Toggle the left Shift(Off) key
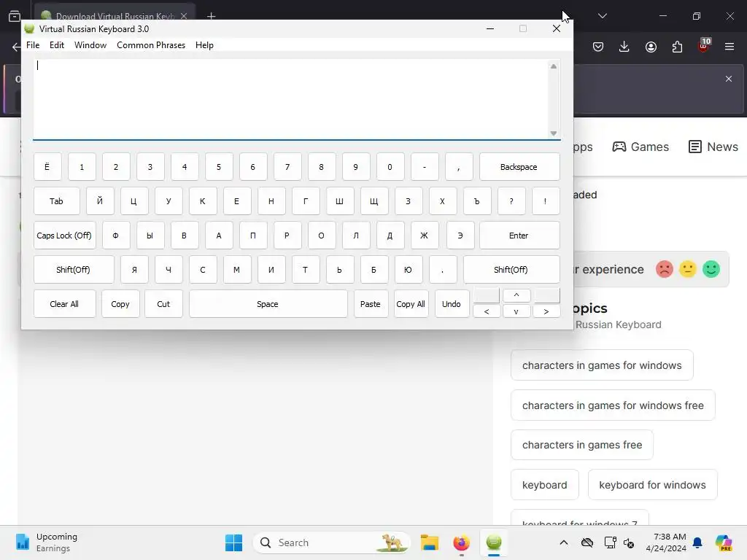747x560 pixels. click(74, 270)
